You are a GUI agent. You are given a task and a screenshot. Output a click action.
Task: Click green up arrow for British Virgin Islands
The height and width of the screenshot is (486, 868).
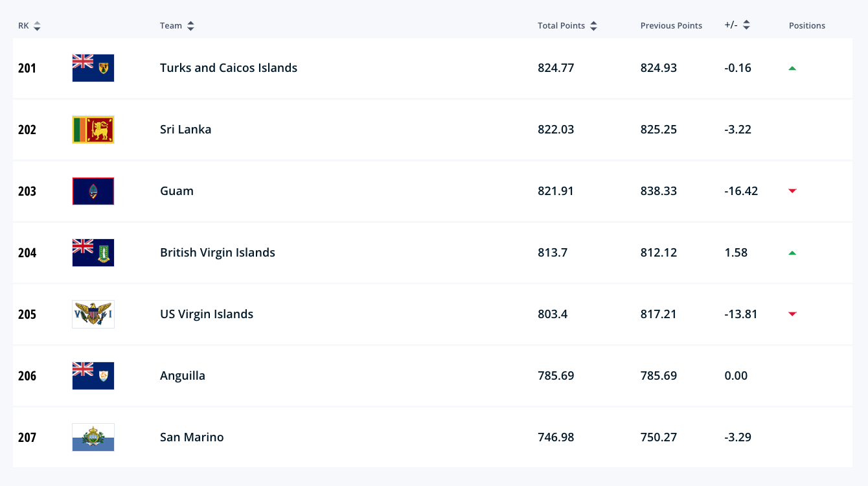pos(792,253)
